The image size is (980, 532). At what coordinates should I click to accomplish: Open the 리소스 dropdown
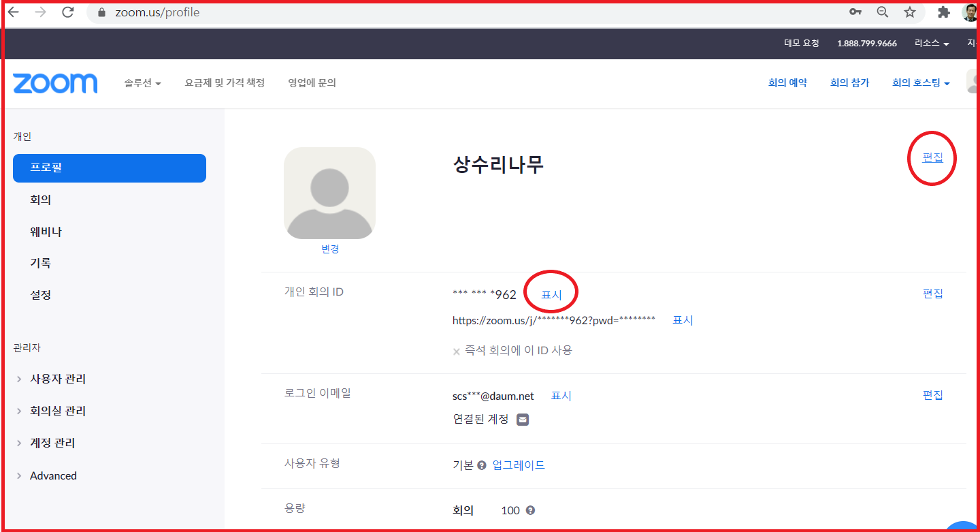[932, 43]
